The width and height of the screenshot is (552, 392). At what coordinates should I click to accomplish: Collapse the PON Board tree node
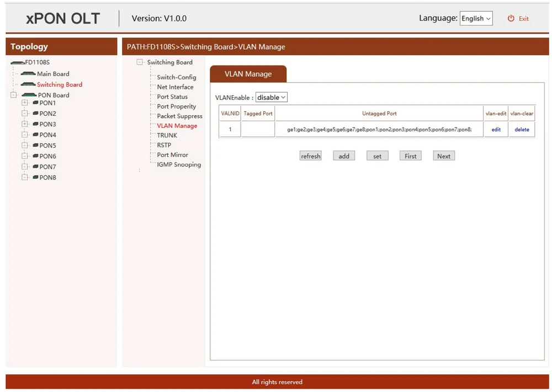14,95
